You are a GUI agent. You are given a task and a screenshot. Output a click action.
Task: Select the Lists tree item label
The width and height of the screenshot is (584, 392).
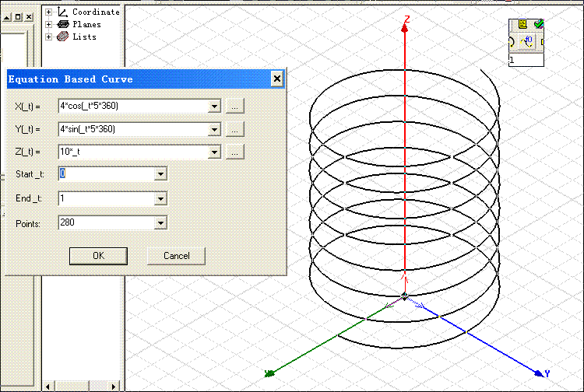[84, 37]
